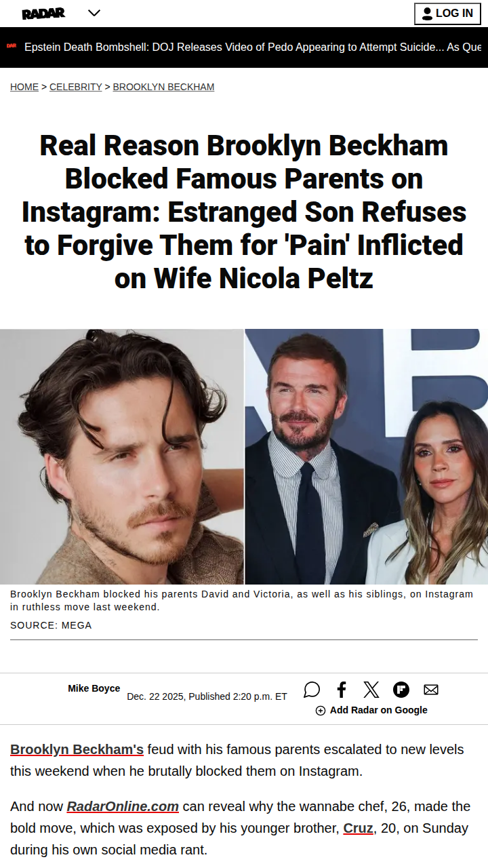
Task: Open the CELEBRITY breadcrumb section
Action: 75,87
